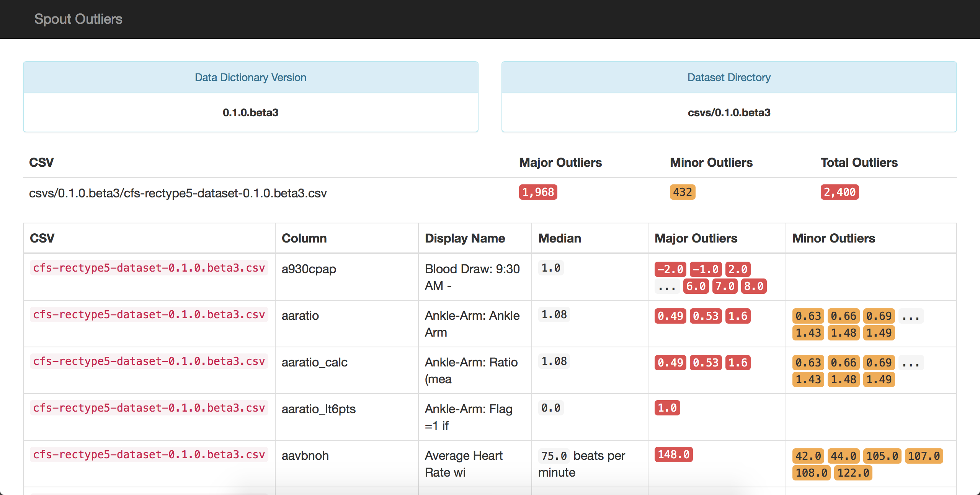Click the 108.0 minor outlier badge
The width and height of the screenshot is (980, 495).
[811, 473]
